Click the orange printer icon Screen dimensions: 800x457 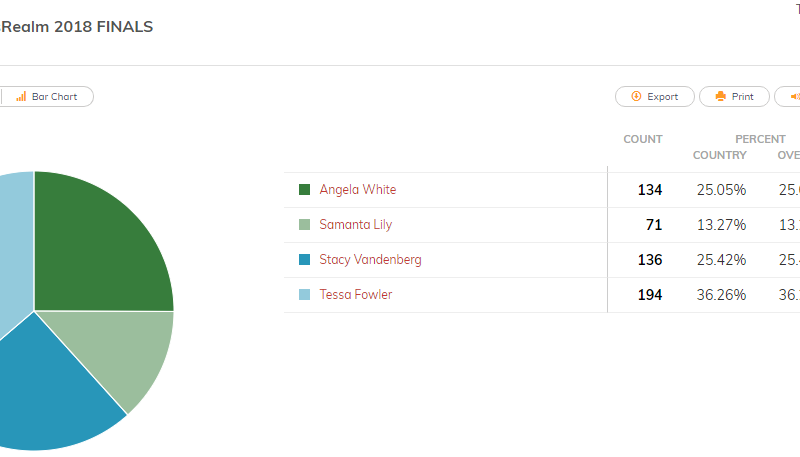coord(720,96)
